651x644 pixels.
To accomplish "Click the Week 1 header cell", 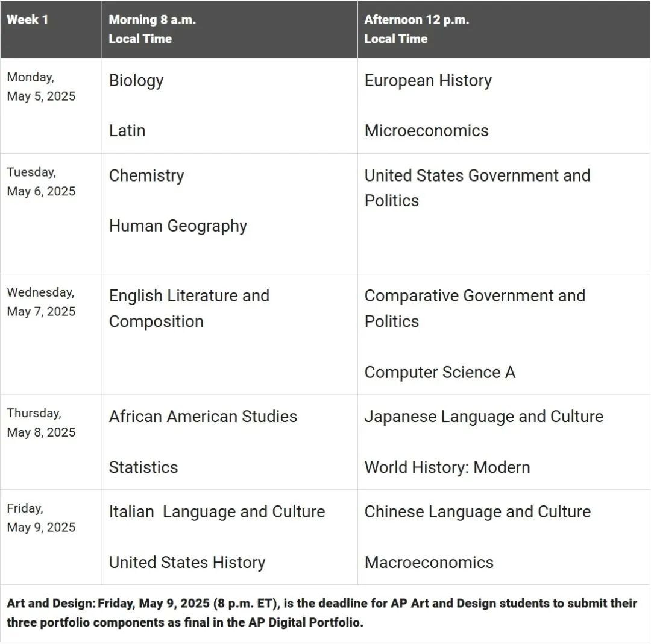I will (x=28, y=20).
